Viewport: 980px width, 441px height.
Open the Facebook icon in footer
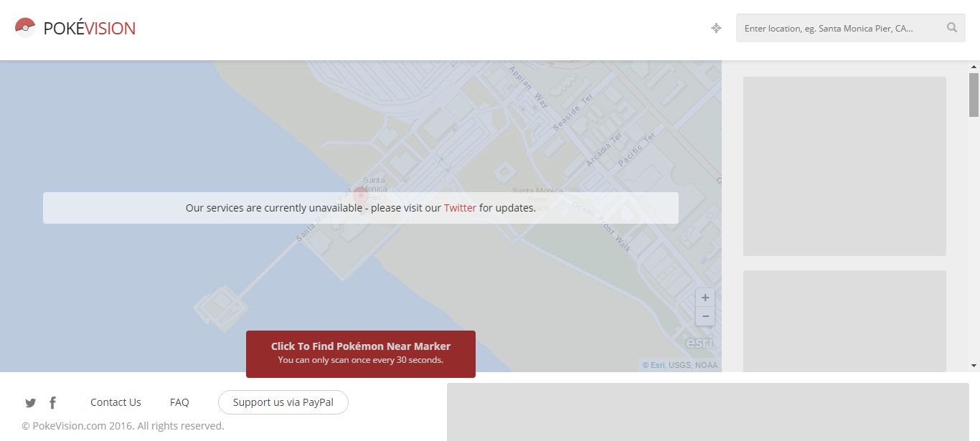pos(52,403)
